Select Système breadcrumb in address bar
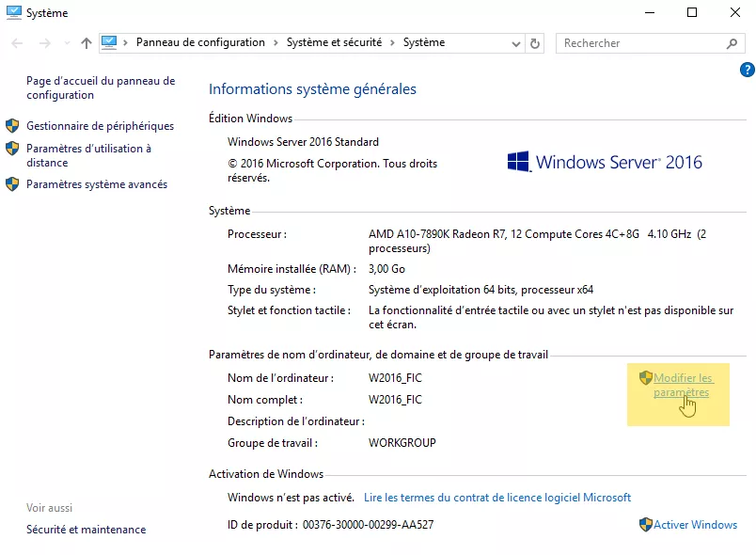 point(424,42)
